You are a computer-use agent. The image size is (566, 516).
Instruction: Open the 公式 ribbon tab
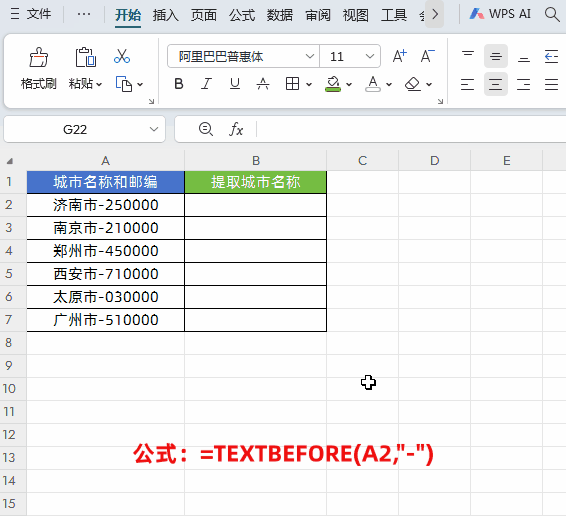coord(242,15)
